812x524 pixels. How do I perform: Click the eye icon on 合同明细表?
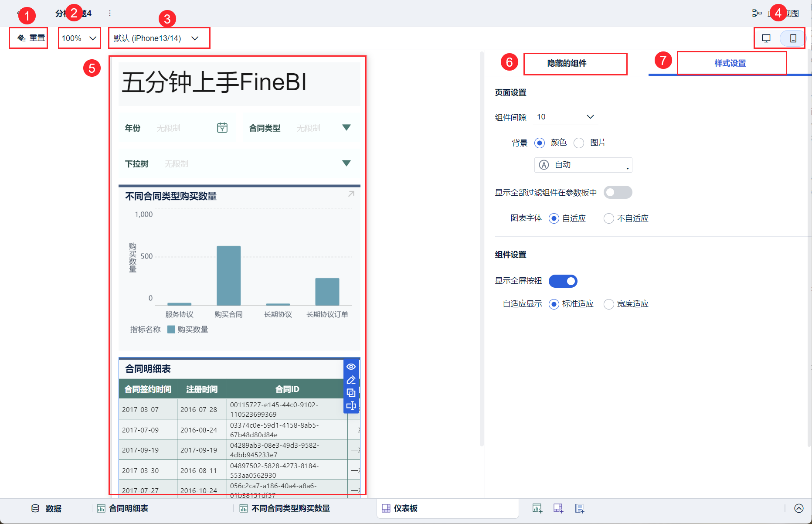pyautogui.click(x=351, y=367)
